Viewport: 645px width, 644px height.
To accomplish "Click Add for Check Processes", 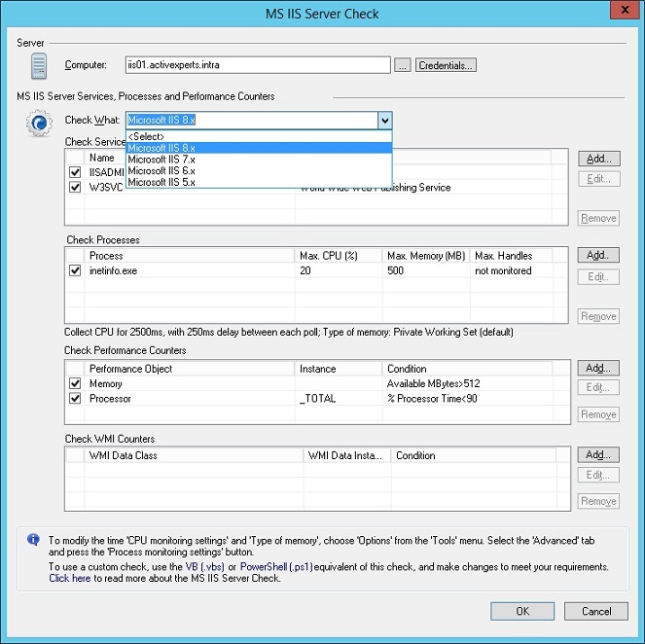I will [598, 255].
